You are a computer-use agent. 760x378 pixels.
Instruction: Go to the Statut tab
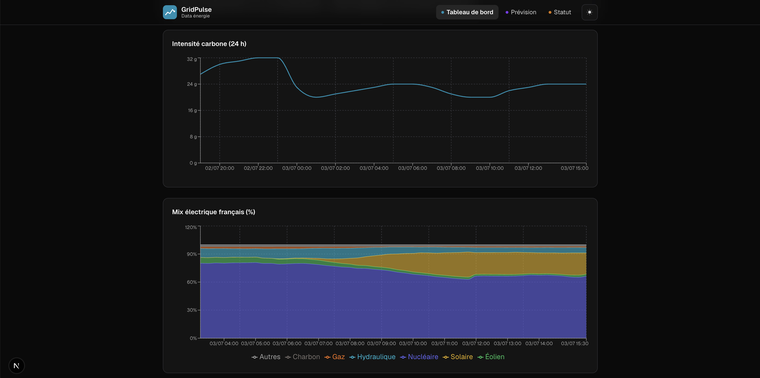[x=559, y=12]
